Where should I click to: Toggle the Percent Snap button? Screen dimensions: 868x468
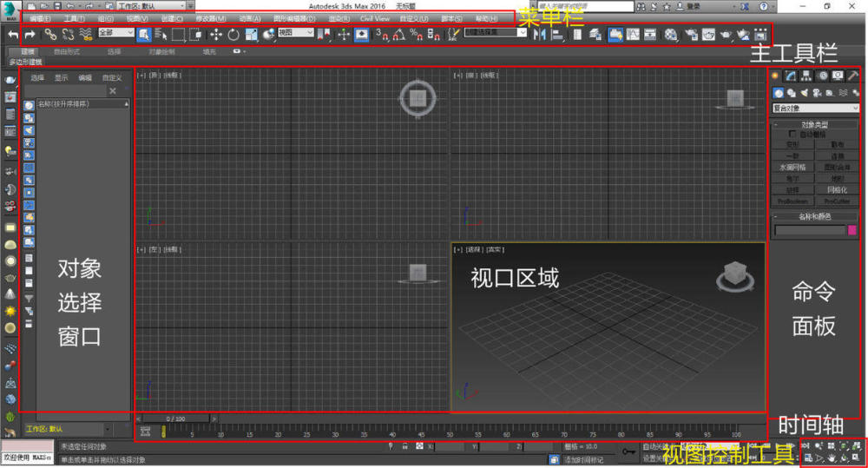pyautogui.click(x=417, y=35)
